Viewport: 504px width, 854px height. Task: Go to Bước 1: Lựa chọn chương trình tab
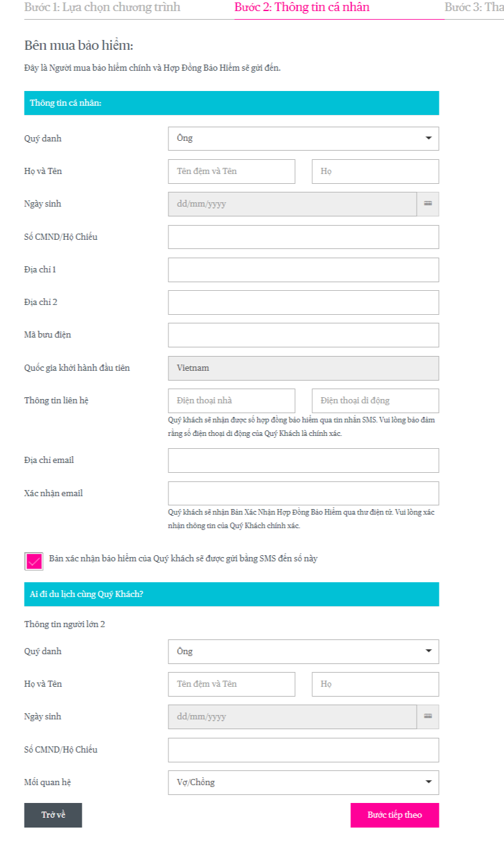click(103, 8)
